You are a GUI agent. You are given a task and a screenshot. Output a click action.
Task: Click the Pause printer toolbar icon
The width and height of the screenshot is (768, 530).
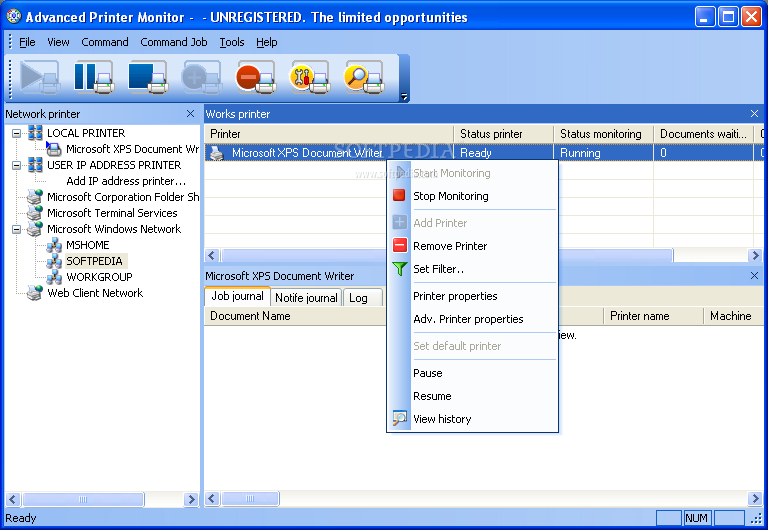coord(94,78)
